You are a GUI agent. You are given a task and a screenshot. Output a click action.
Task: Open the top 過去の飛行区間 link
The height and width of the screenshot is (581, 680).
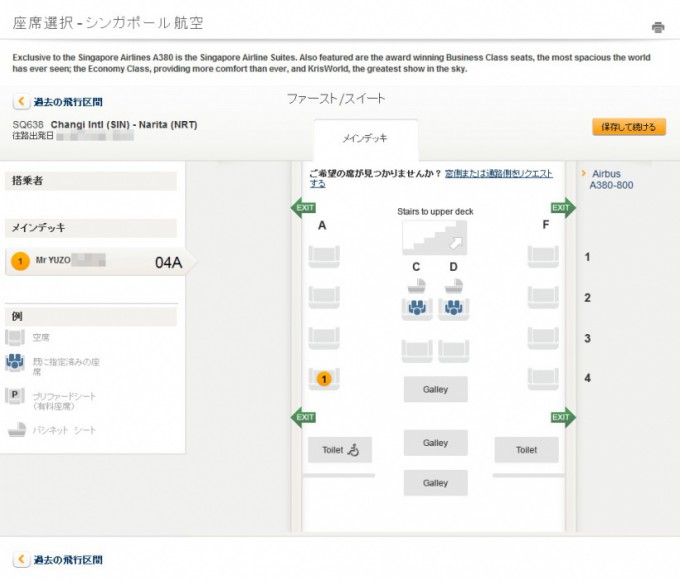click(x=68, y=102)
